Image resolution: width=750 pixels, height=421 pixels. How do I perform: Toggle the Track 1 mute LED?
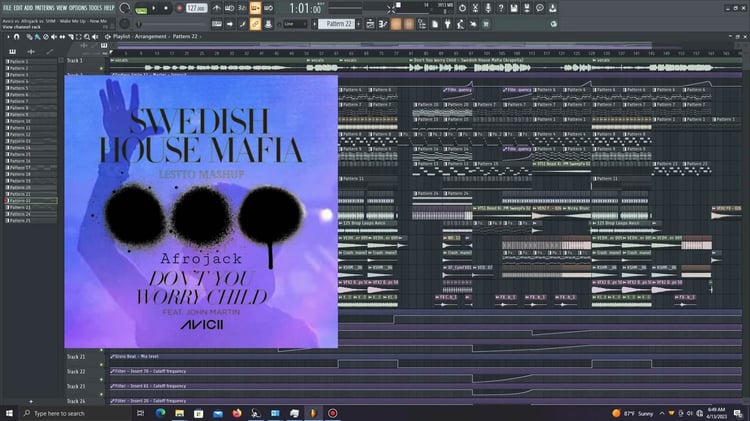tap(101, 68)
